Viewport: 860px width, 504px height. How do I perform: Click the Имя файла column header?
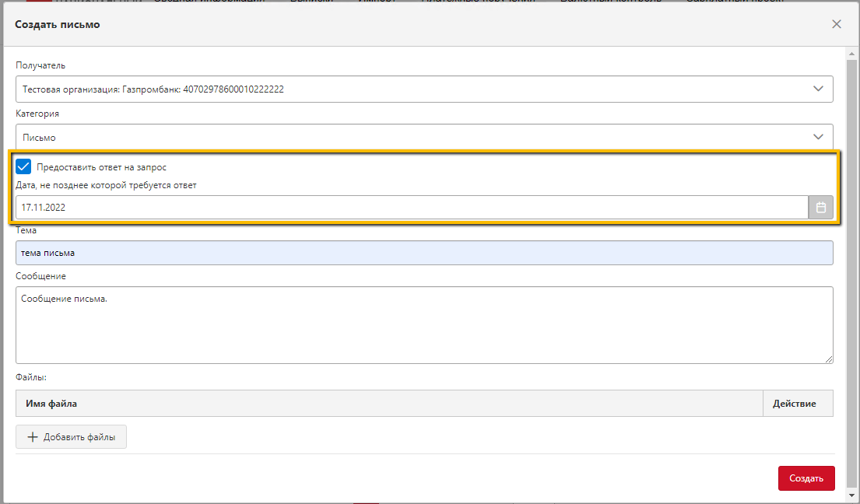coord(389,403)
